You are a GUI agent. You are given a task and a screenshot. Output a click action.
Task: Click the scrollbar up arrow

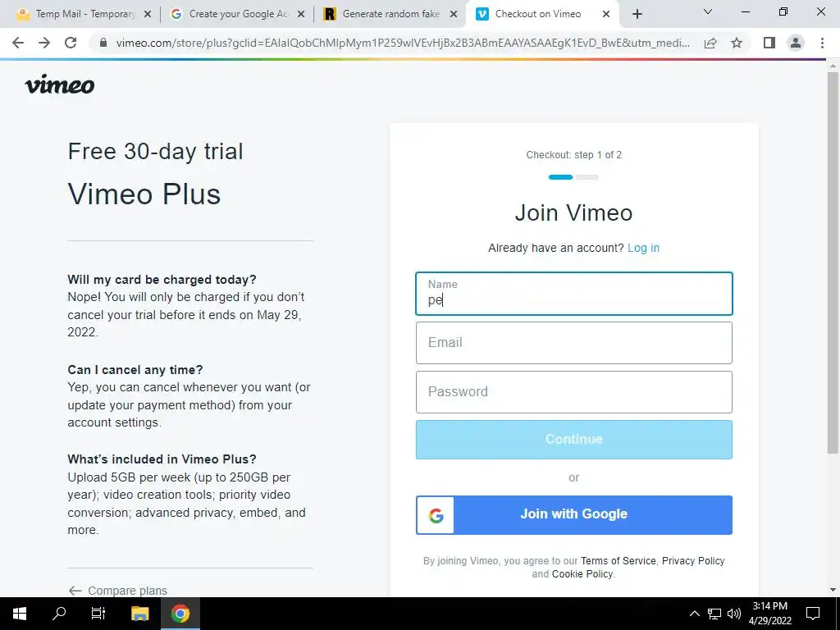[x=833, y=66]
